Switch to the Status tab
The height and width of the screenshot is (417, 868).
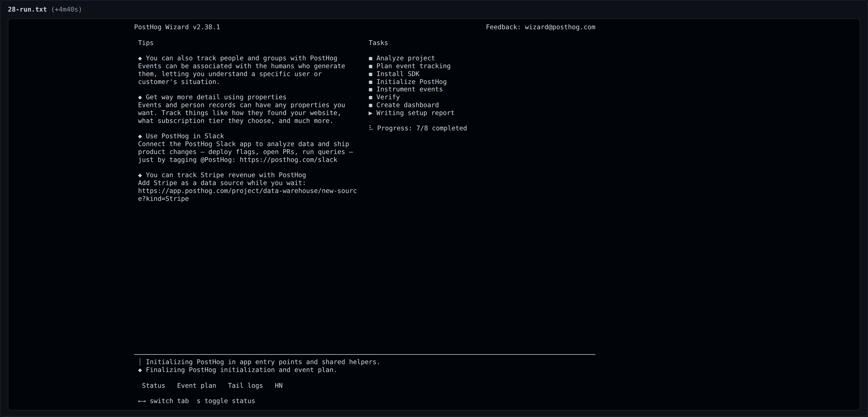[x=153, y=385]
